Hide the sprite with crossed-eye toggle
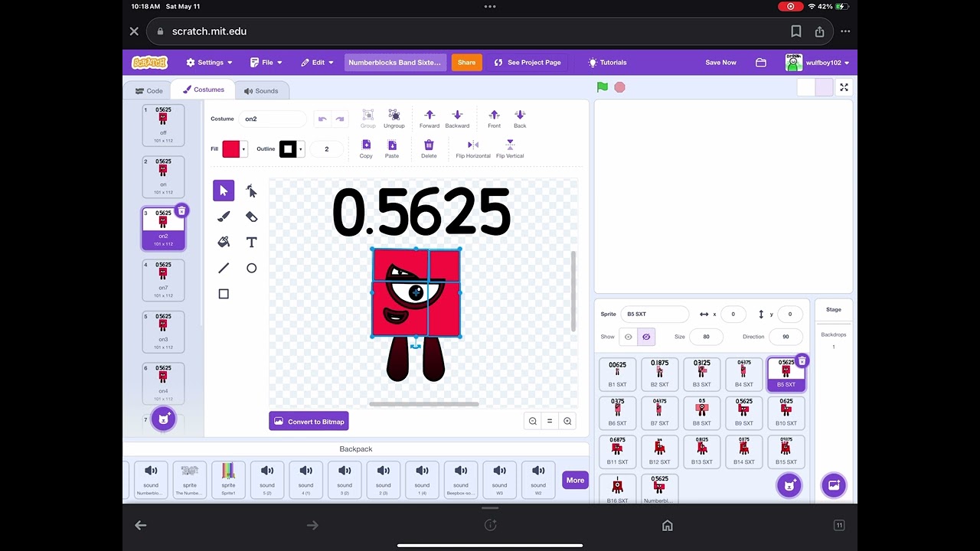 coord(646,337)
